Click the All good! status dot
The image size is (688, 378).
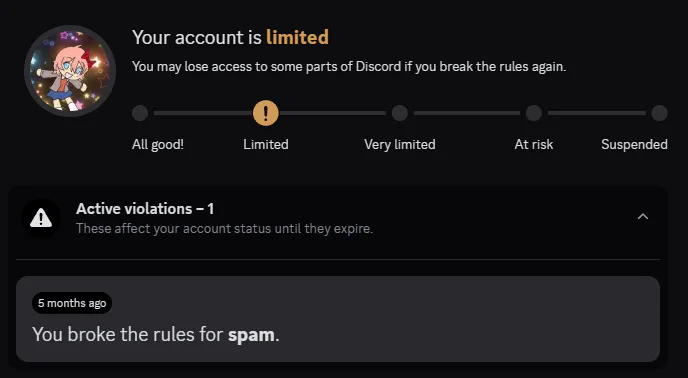[140, 113]
